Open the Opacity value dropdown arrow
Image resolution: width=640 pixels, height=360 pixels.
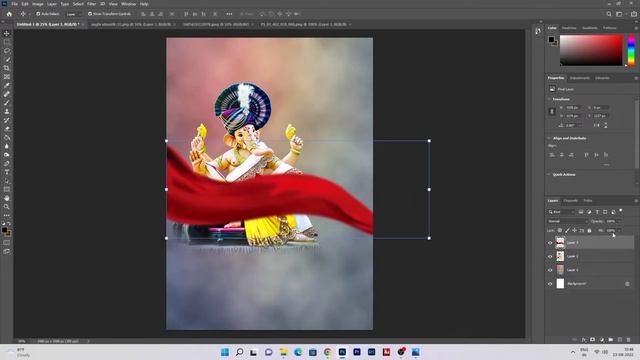pyautogui.click(x=619, y=221)
